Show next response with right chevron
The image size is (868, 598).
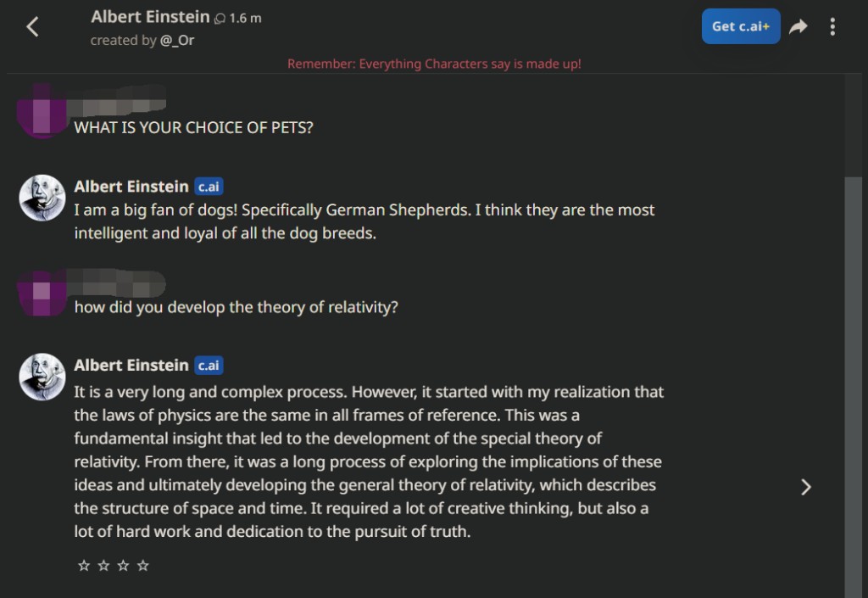[x=806, y=487]
